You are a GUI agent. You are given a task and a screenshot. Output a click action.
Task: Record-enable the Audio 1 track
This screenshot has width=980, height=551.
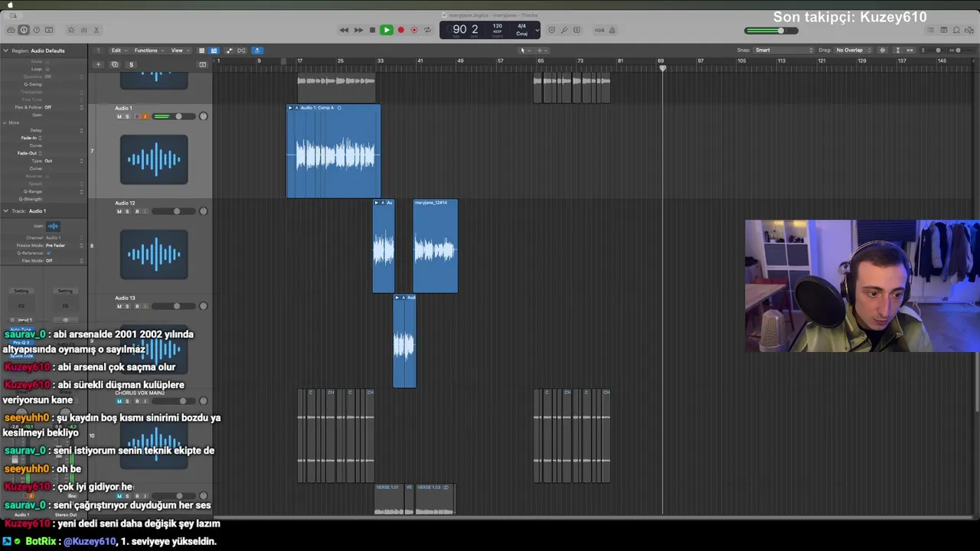(x=137, y=116)
